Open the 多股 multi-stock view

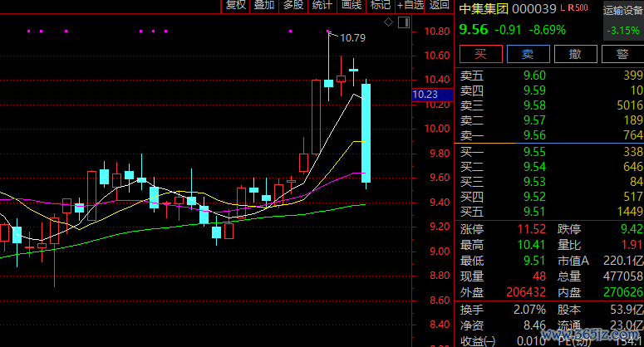click(293, 5)
